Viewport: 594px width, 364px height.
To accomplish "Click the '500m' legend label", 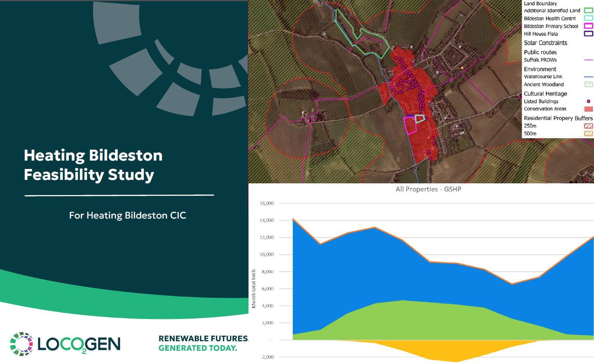I will 530,134.
